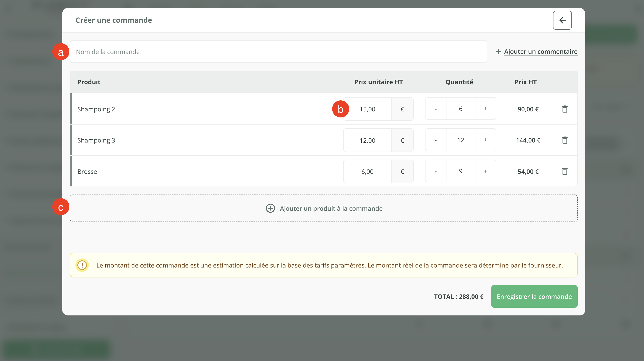The image size is (644, 361).
Task: Click the Shampoing 3 quantity value 12
Action: coord(461,140)
